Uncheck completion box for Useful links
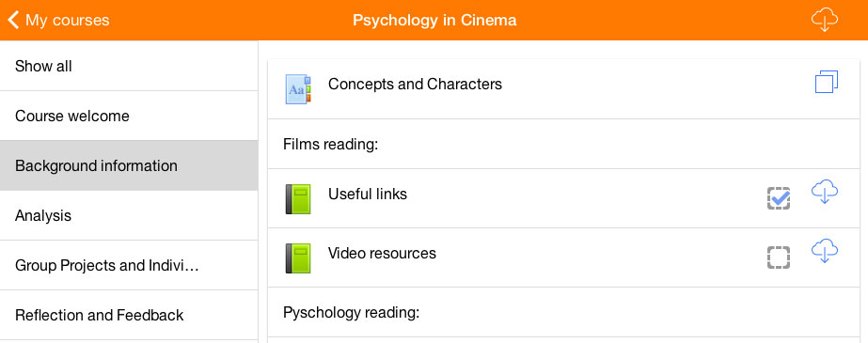 (779, 198)
